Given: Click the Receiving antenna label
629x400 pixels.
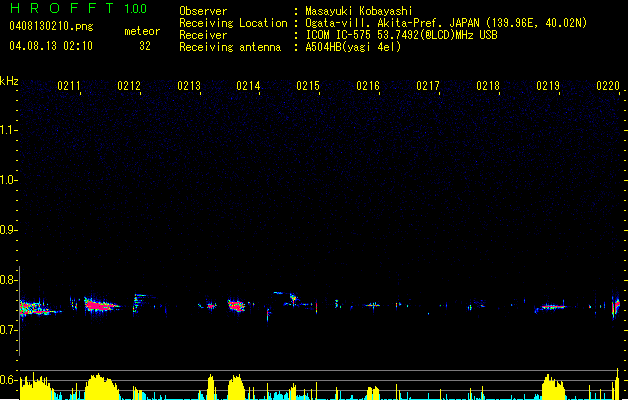Looking at the screenshot, I should pyautogui.click(x=230, y=47).
